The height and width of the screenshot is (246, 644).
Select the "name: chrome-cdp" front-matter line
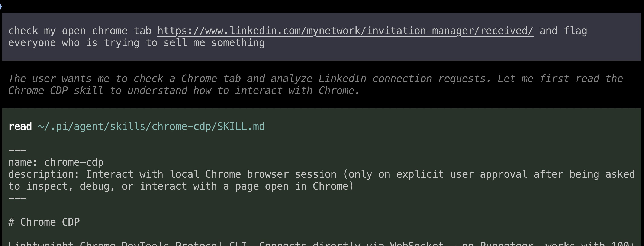(x=56, y=163)
